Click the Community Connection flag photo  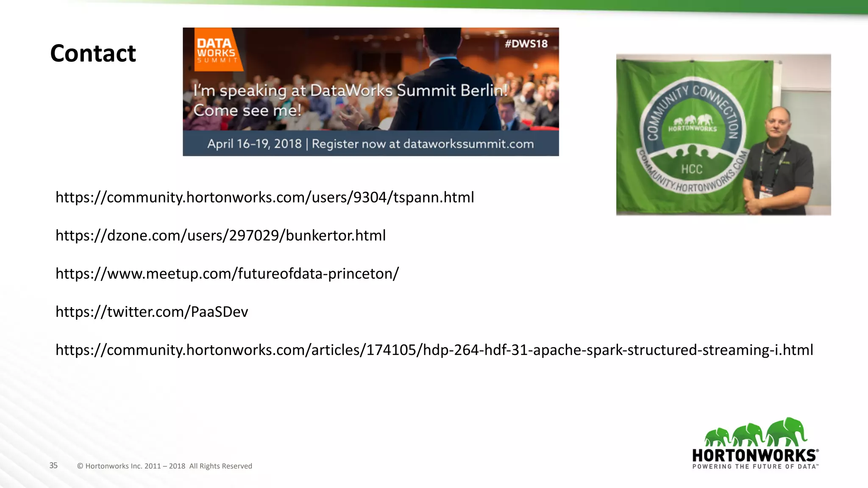pos(723,135)
